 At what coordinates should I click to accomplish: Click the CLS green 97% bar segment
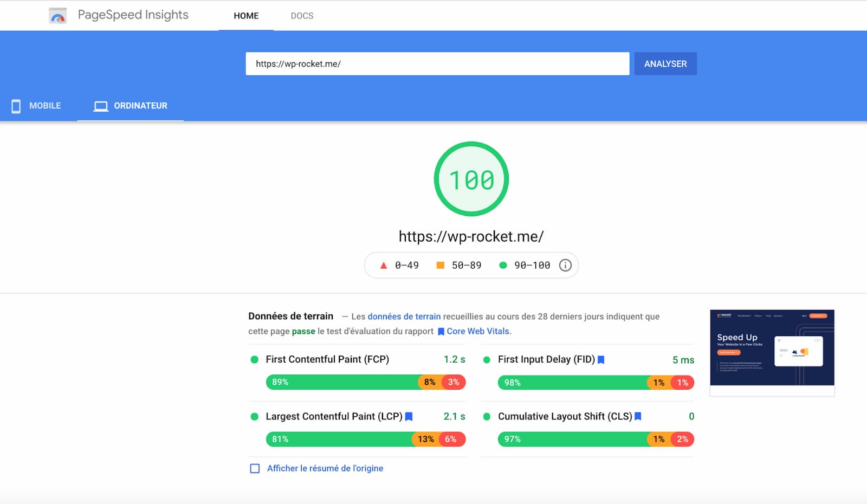(572, 439)
